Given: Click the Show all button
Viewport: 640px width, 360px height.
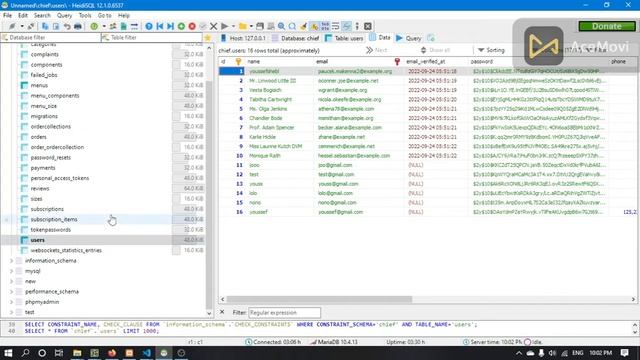Looking at the screenshot, I should 435,50.
